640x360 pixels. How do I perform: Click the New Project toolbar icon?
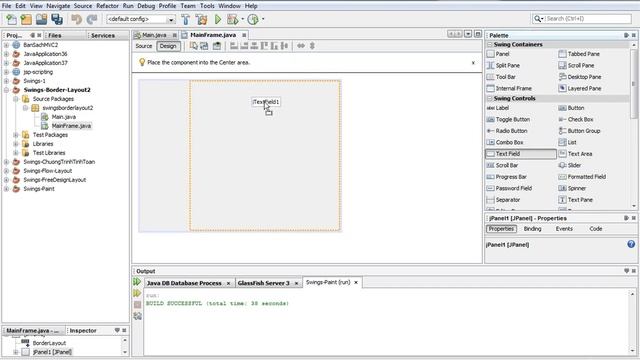pos(26,19)
